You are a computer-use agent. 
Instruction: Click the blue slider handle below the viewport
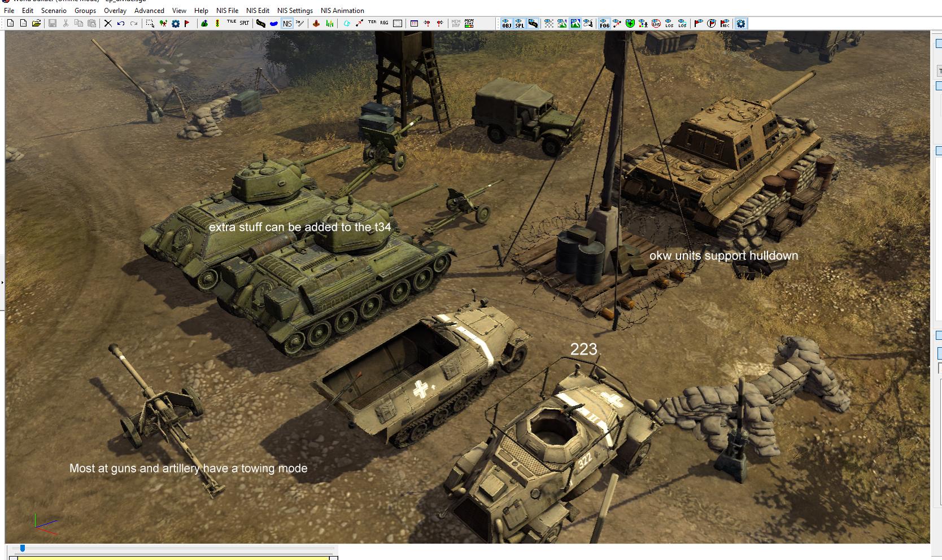point(23,548)
